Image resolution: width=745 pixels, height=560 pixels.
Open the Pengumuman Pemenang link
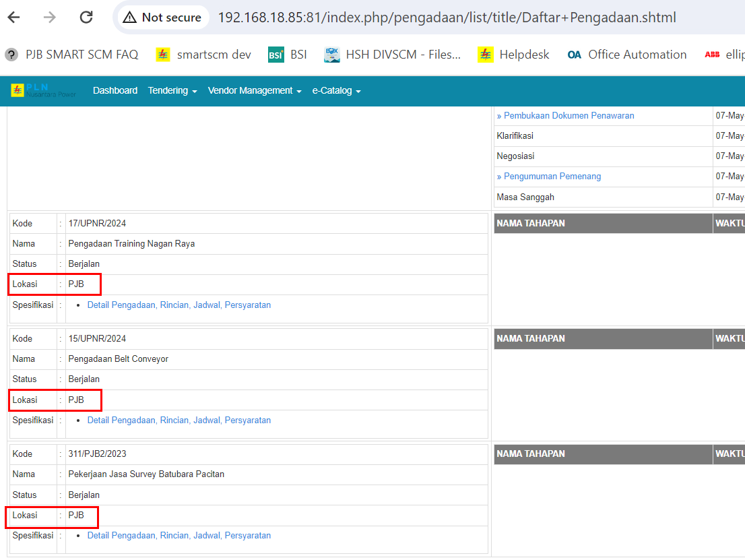(x=552, y=176)
